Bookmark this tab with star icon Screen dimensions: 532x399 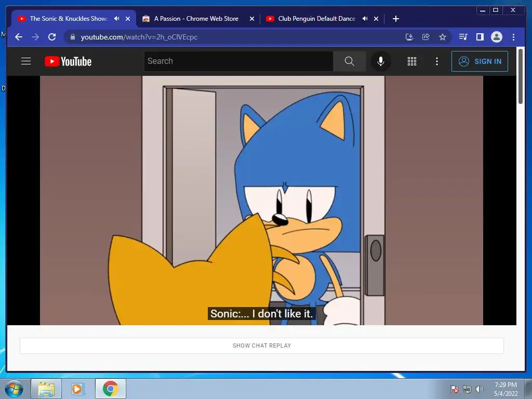click(443, 37)
